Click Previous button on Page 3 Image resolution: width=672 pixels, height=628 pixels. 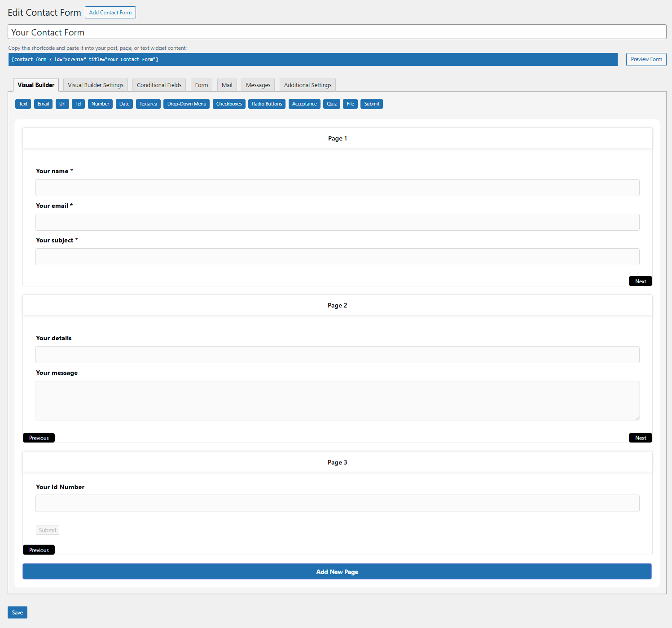click(x=39, y=550)
